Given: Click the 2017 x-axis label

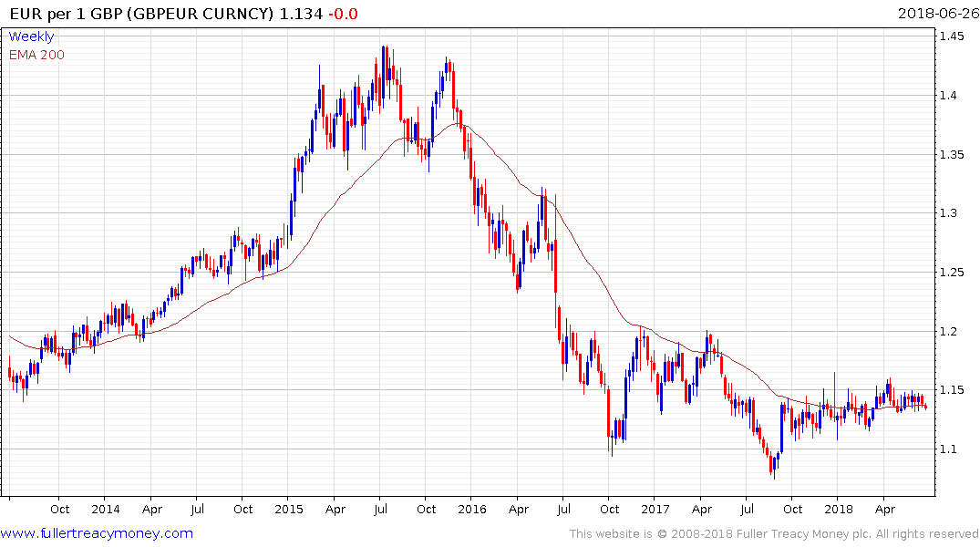Looking at the screenshot, I should tap(655, 509).
